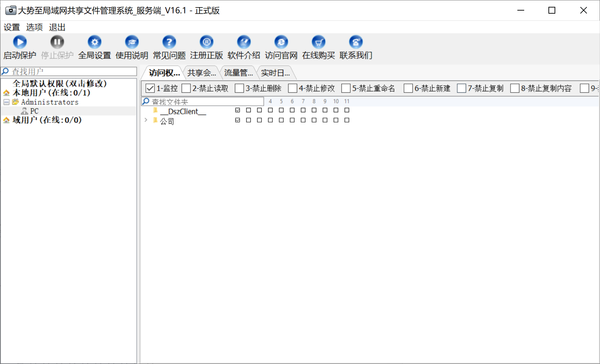600x364 pixels.
Task: Click 全局默认权限 (双击修改) entry
Action: pyautogui.click(x=59, y=84)
